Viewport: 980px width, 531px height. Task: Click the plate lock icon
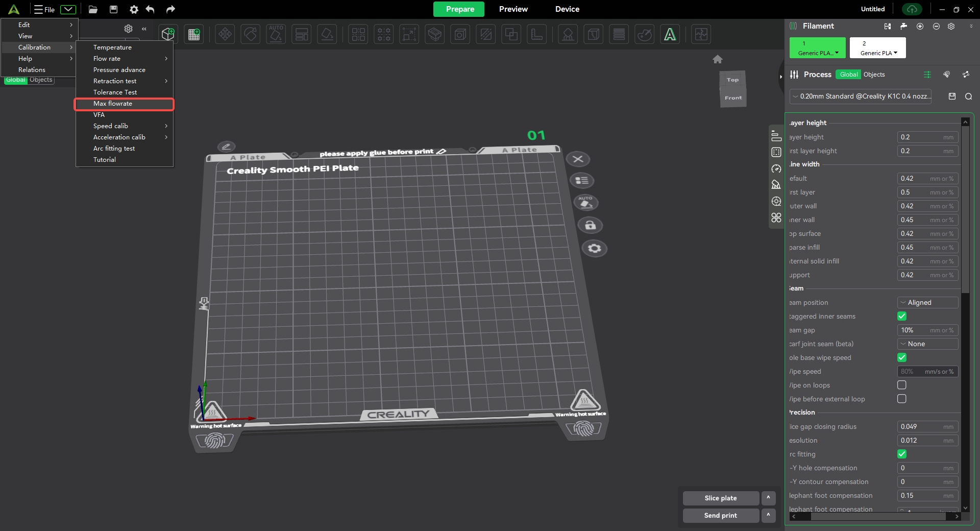point(591,225)
